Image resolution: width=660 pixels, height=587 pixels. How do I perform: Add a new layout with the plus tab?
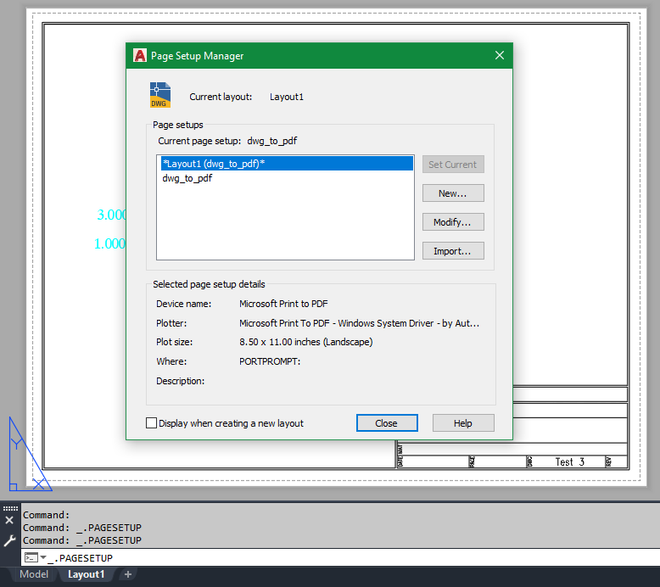click(x=128, y=574)
